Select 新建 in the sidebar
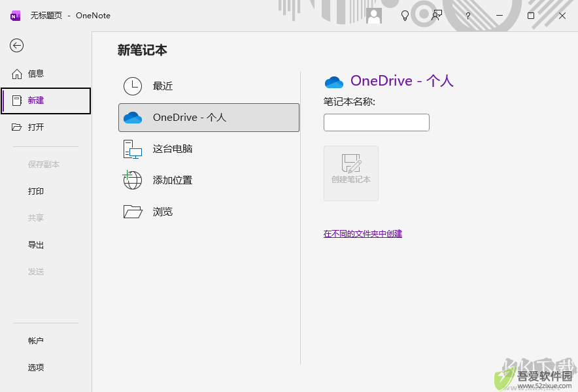 [x=46, y=101]
